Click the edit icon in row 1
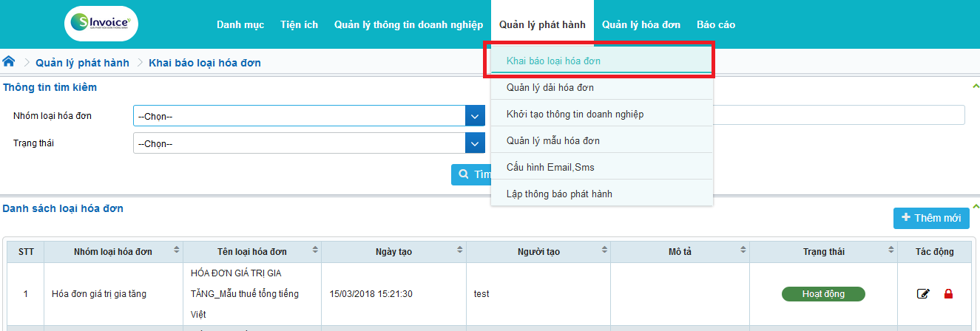This screenshot has width=980, height=331. tap(922, 294)
